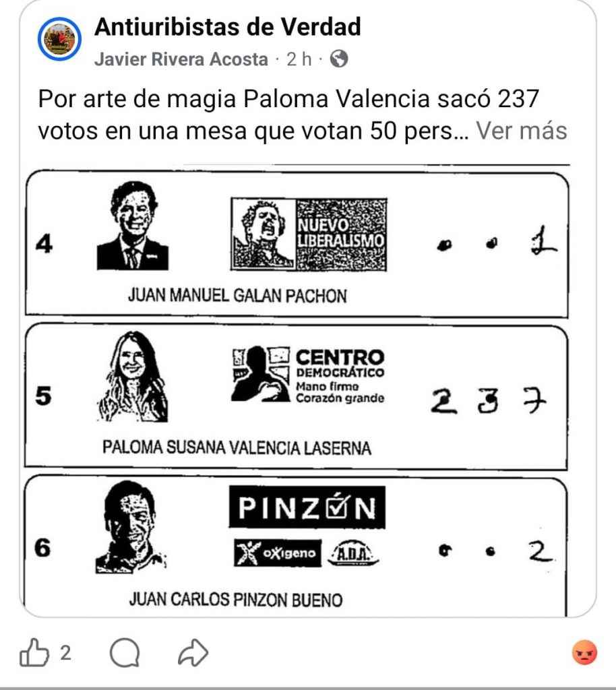616x690 pixels.
Task: Open comments with the speech bubble icon
Action: pyautogui.click(x=125, y=653)
